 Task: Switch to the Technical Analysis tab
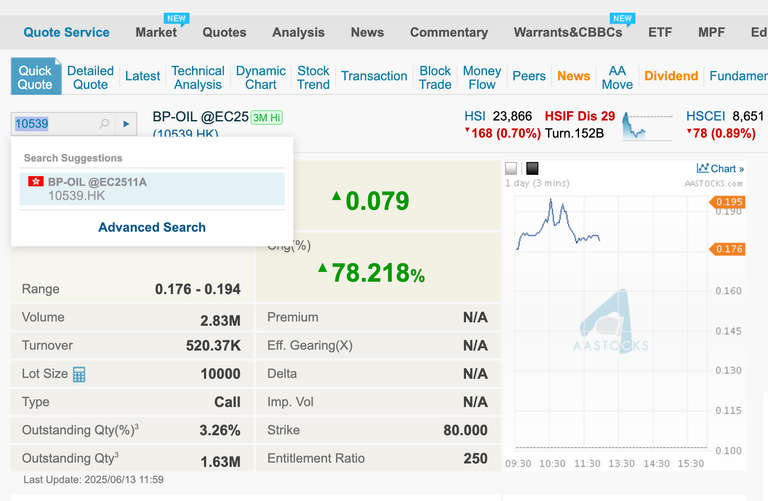198,77
